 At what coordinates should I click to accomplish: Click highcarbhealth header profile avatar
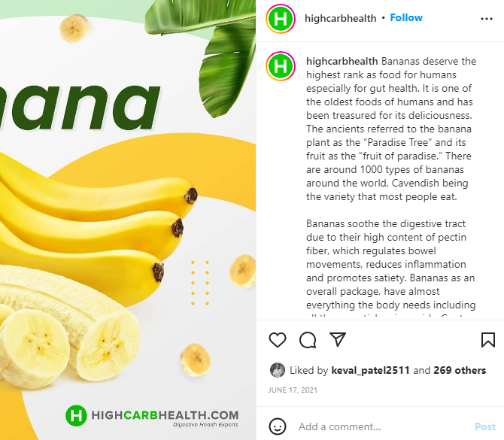point(281,19)
